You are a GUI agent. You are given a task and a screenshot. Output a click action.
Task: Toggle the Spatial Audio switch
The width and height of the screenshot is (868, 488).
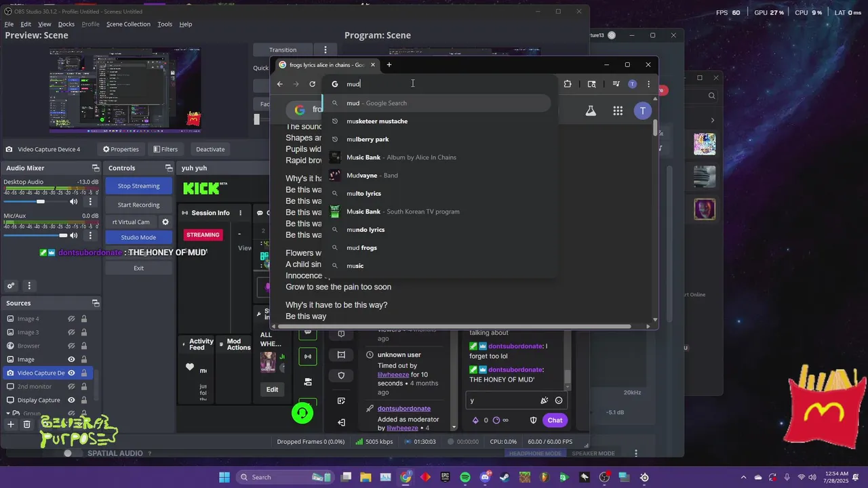[72, 453]
